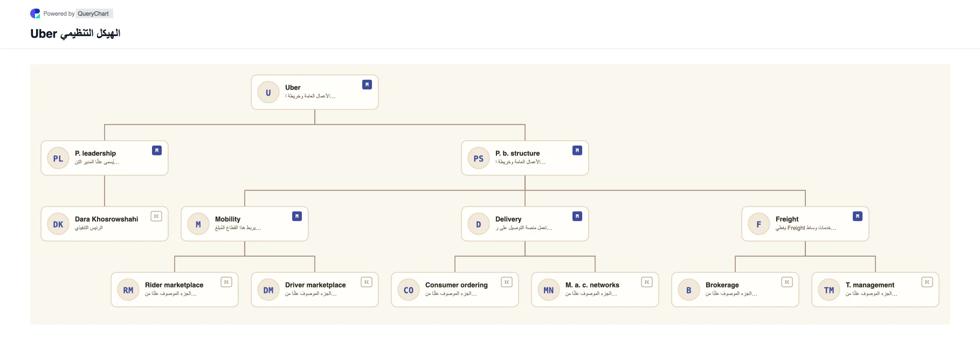Click the B avatar on Brokerage card
Image resolution: width=980 pixels, height=355 pixels.
tap(689, 290)
